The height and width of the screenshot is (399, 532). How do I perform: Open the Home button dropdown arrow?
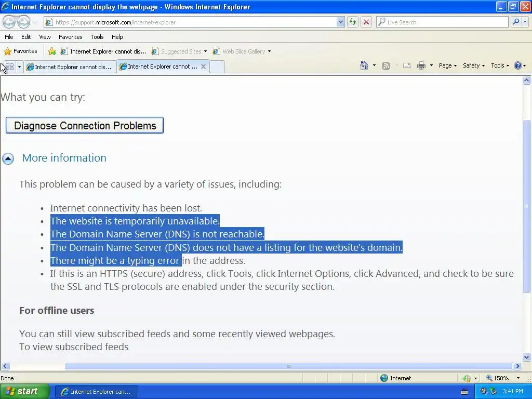click(x=374, y=65)
